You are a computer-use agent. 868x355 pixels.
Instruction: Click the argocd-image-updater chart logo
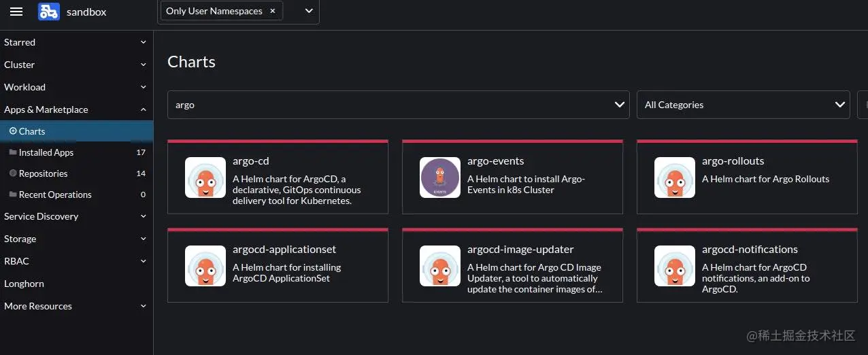(x=440, y=266)
